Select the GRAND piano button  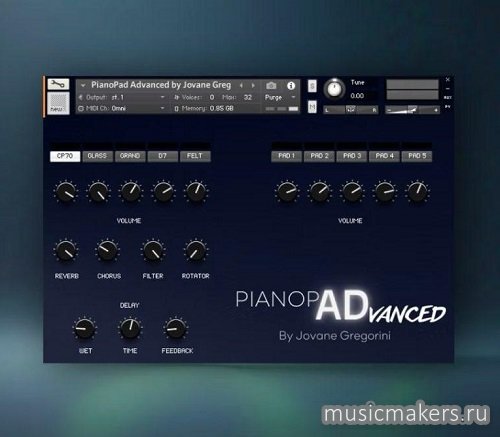pos(130,156)
